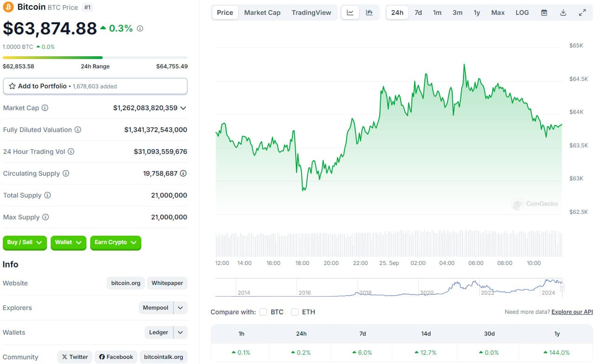Open the price change info icon
595x364 pixels.
click(140, 28)
